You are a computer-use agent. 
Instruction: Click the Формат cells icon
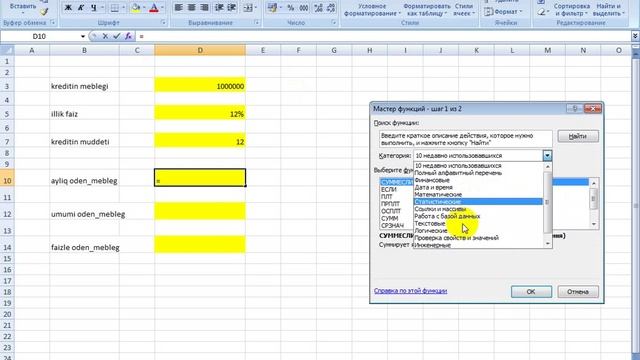[488, 12]
